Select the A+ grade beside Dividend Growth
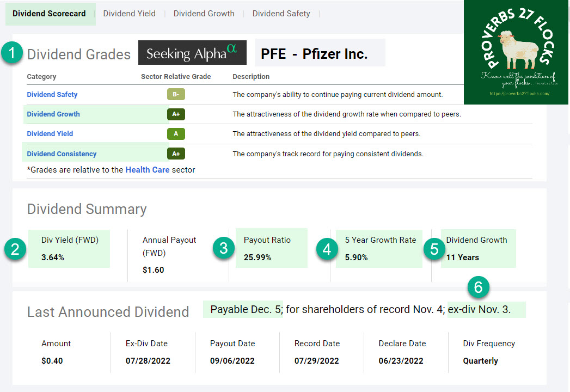Screen dimensions: 570x392 click(x=175, y=114)
